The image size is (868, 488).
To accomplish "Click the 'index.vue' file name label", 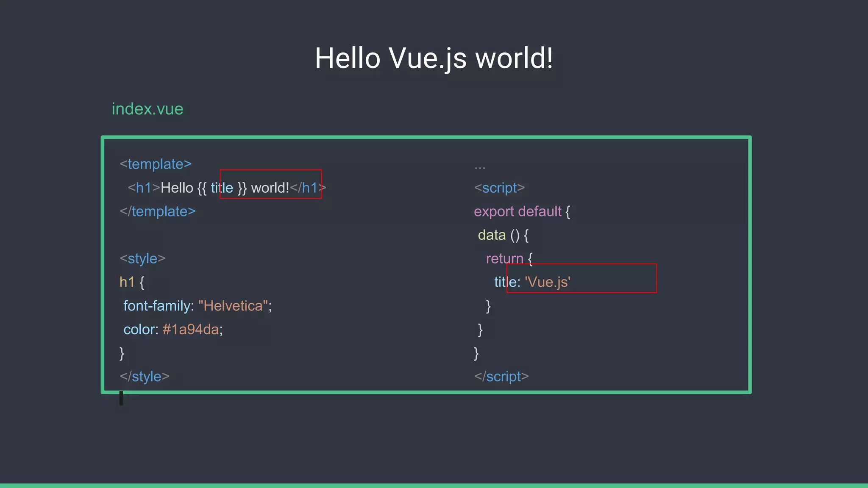I will coord(147,109).
